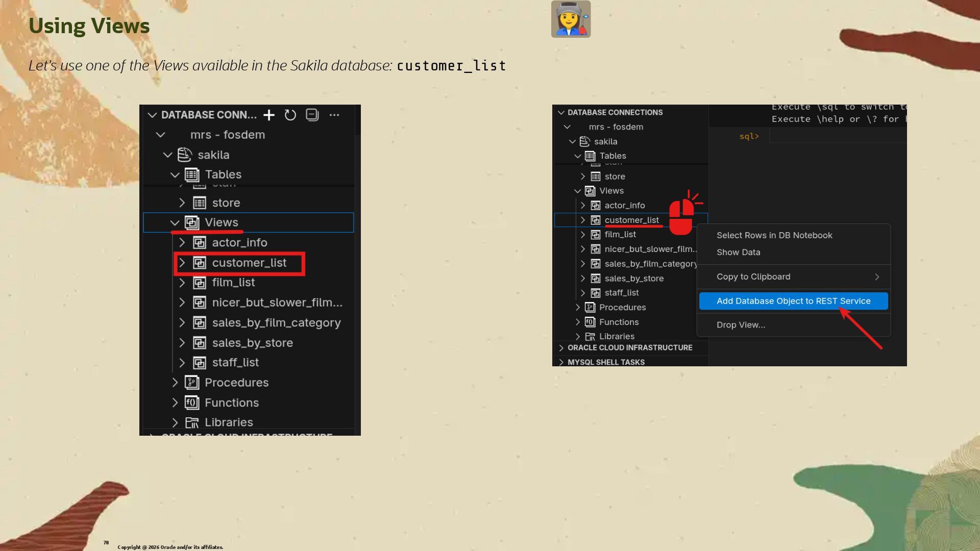The image size is (980, 551).
Task: Choose Drop View from context menu
Action: click(741, 325)
